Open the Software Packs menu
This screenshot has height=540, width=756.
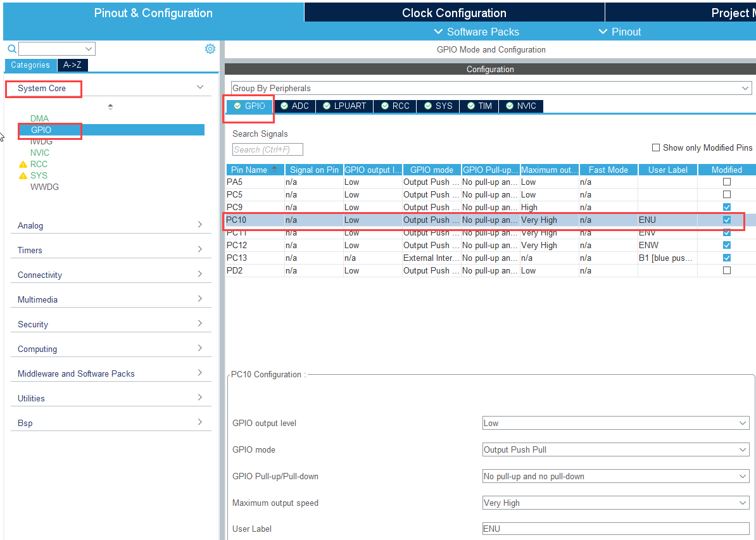point(477,32)
